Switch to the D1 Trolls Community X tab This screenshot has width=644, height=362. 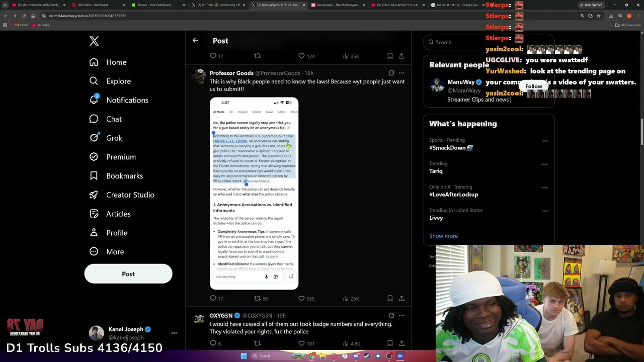tap(217, 5)
